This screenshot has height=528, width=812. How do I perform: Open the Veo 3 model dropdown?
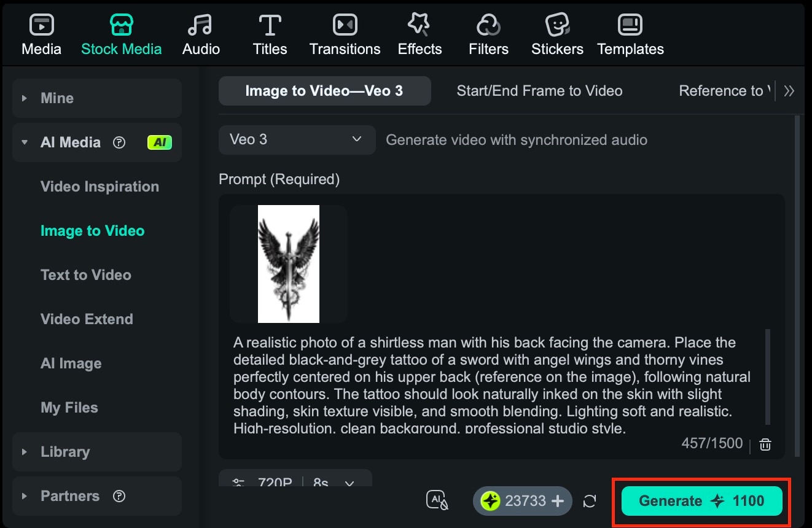297,140
